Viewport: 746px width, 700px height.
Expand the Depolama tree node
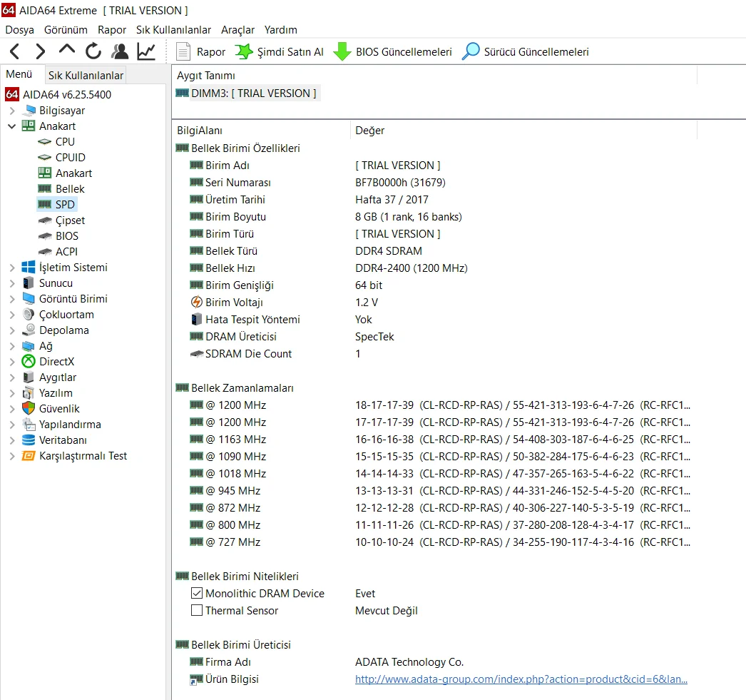point(12,330)
